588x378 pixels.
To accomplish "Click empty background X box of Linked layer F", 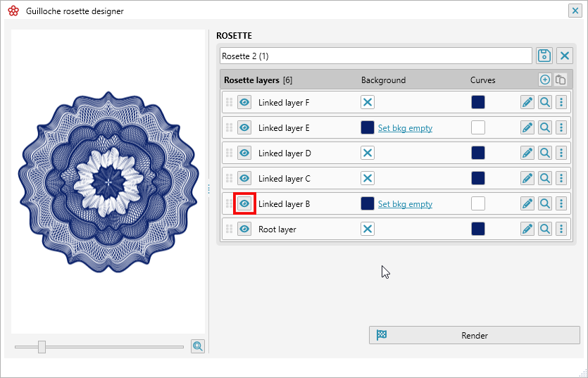I will 368,102.
